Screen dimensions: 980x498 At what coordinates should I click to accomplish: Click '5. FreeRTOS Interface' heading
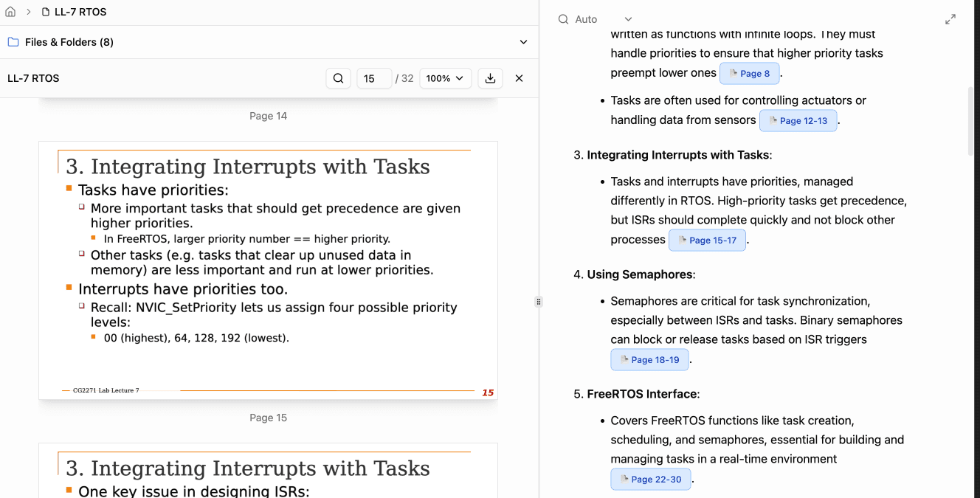[642, 394]
